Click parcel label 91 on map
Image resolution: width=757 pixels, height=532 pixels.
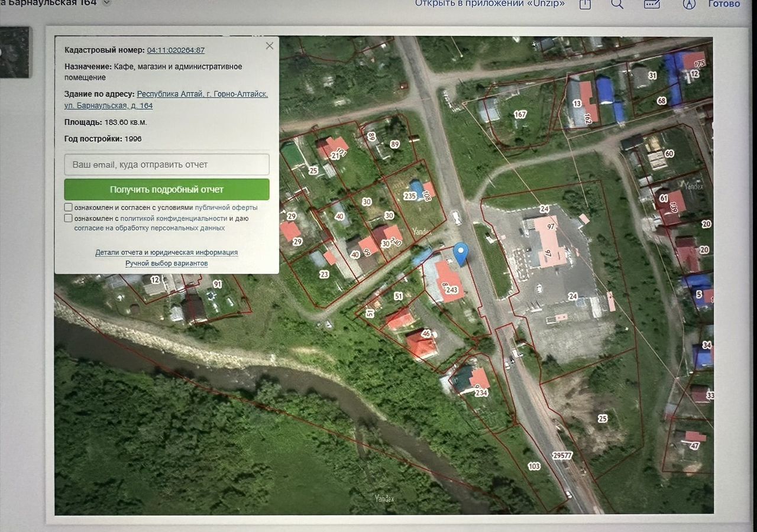[217, 284]
